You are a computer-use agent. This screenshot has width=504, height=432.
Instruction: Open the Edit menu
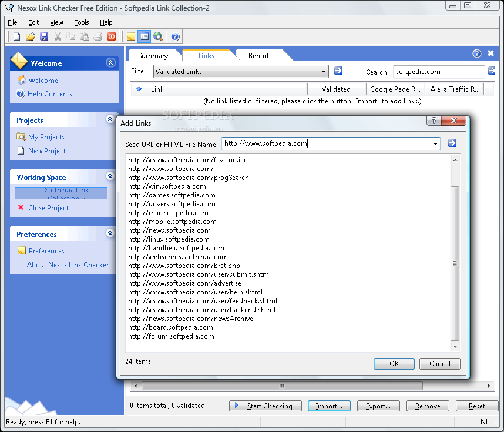(33, 22)
